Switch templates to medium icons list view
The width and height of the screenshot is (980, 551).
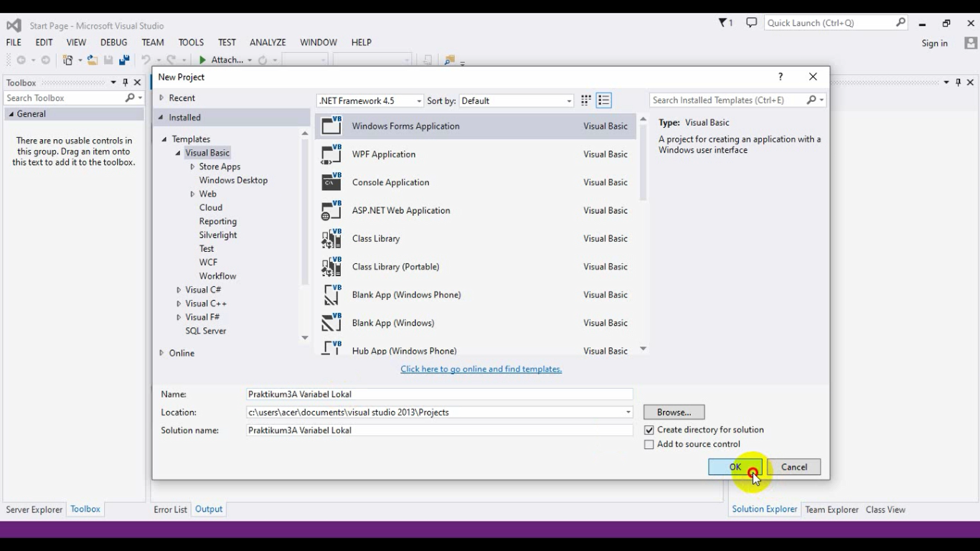[x=604, y=100]
